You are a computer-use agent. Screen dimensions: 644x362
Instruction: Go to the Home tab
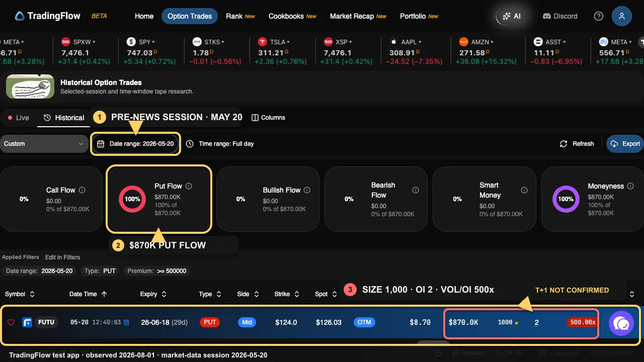(x=144, y=16)
